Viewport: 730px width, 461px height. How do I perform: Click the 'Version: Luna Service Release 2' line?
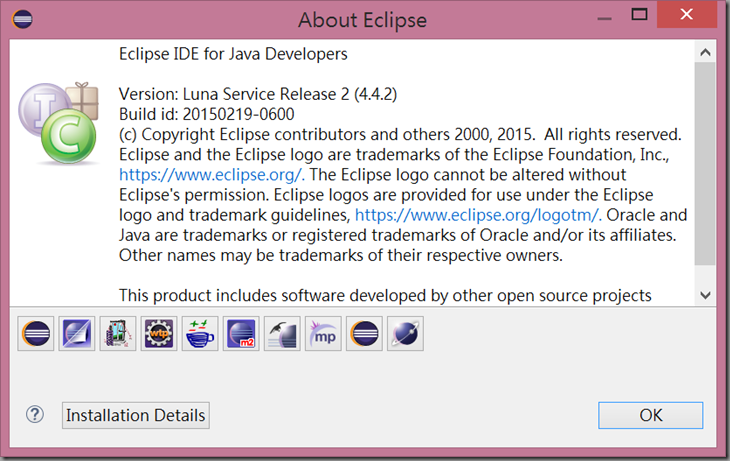click(x=258, y=95)
